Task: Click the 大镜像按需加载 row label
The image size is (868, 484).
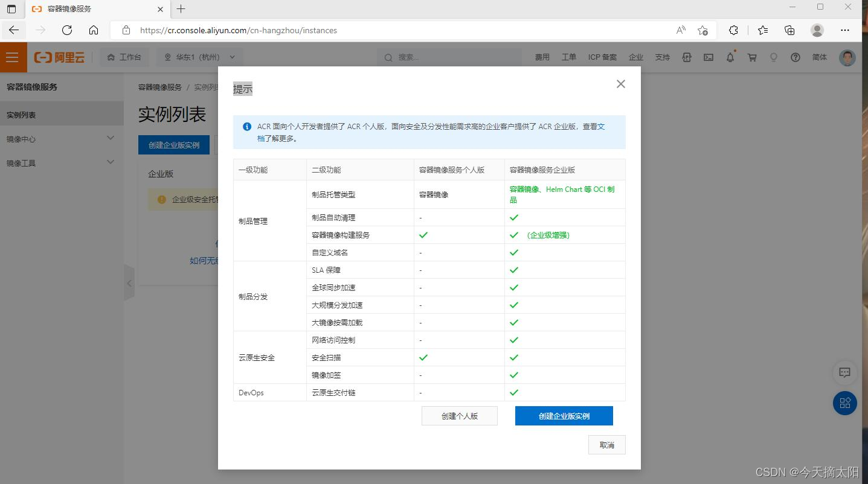Action: click(x=337, y=323)
